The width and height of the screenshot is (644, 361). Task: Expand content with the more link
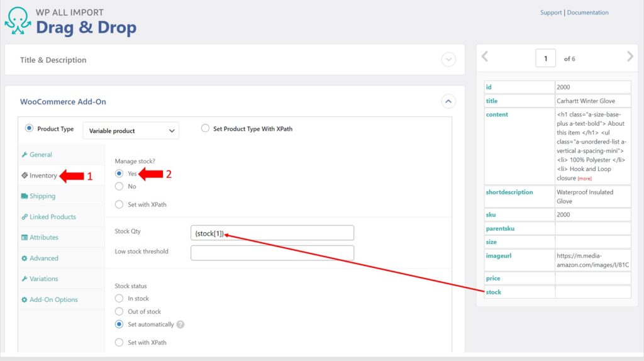584,179
